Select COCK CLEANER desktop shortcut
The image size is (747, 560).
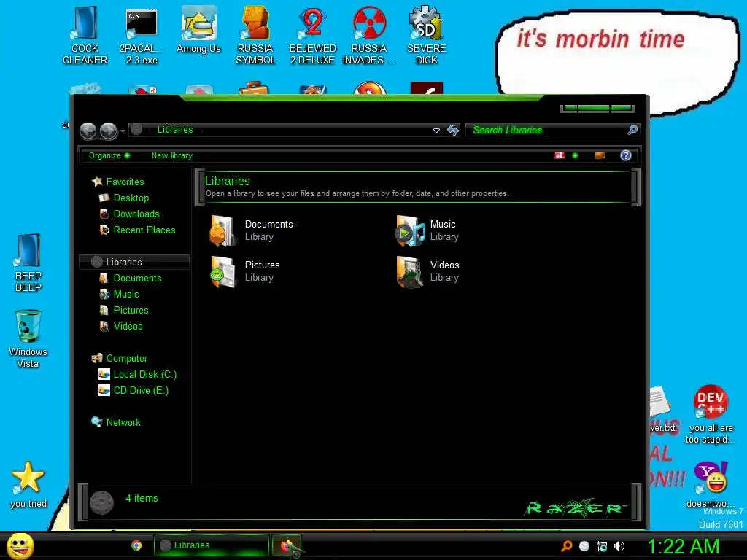pyautogui.click(x=85, y=35)
